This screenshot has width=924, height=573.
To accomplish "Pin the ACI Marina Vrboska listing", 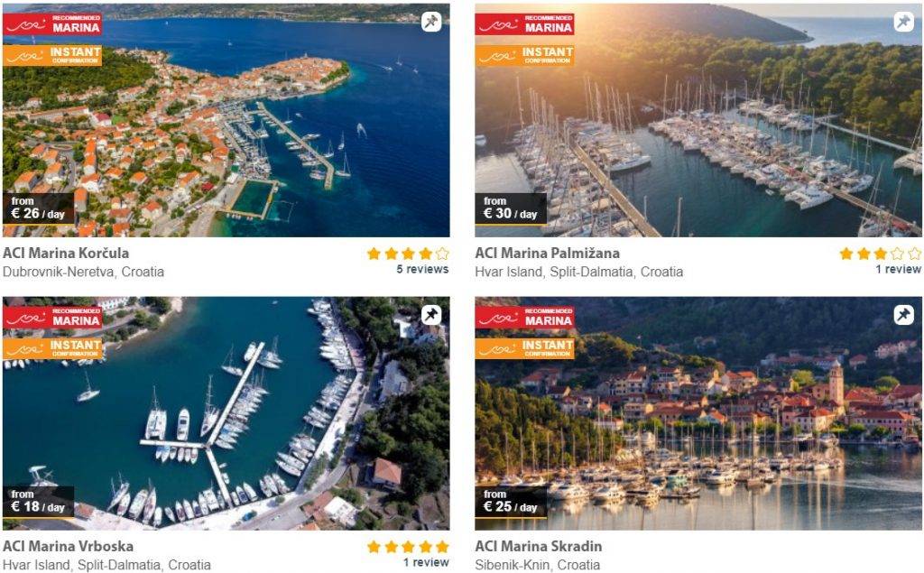I will 431,315.
